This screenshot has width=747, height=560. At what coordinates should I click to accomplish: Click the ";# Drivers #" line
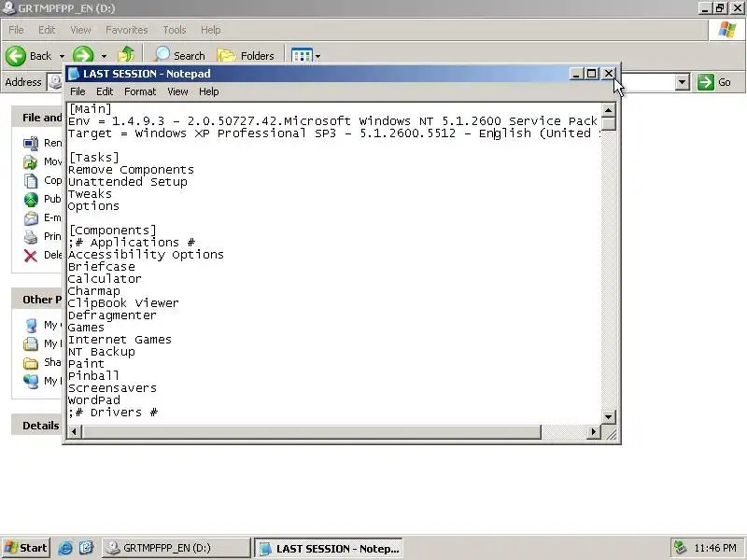112,413
